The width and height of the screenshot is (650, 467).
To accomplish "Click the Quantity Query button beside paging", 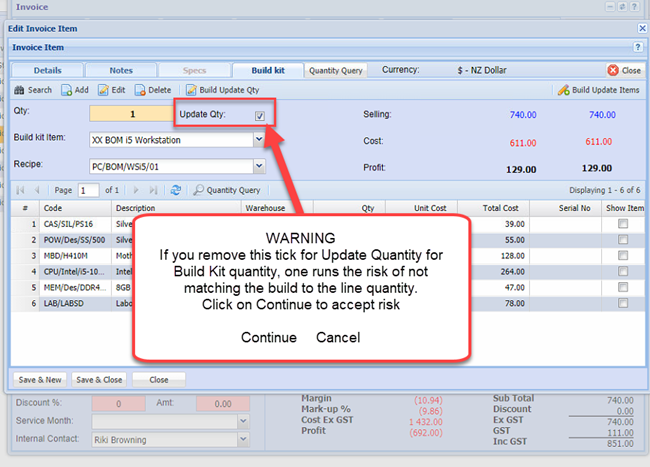I will click(227, 189).
